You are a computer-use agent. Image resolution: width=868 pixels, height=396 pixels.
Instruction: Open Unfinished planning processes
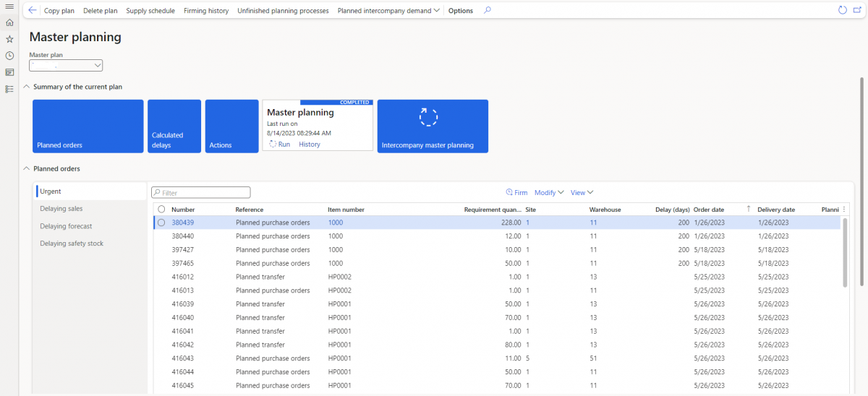tap(283, 11)
